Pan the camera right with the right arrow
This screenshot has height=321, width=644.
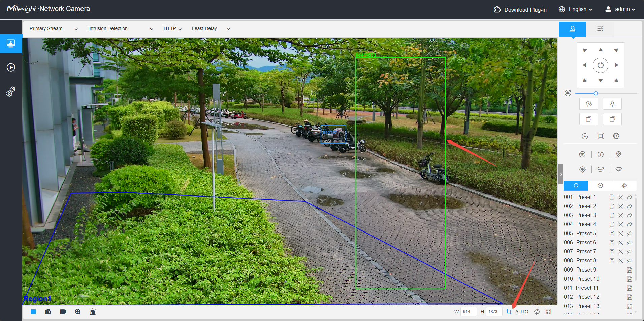click(x=617, y=65)
